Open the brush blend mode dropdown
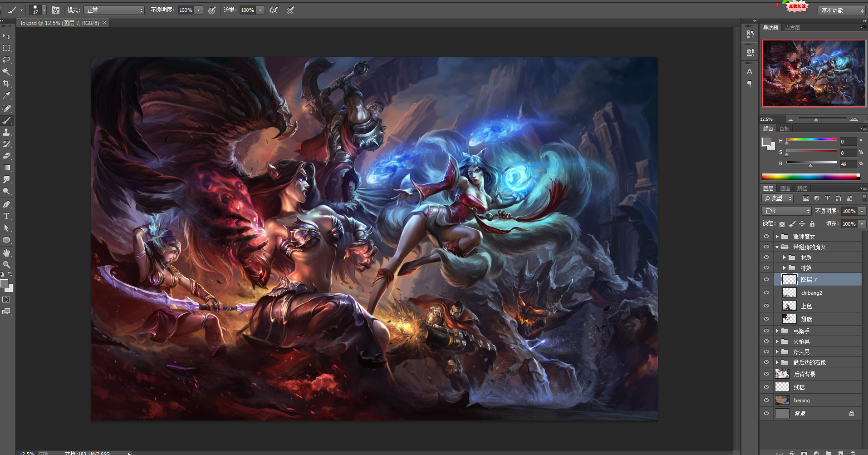The image size is (868, 455). click(x=114, y=10)
